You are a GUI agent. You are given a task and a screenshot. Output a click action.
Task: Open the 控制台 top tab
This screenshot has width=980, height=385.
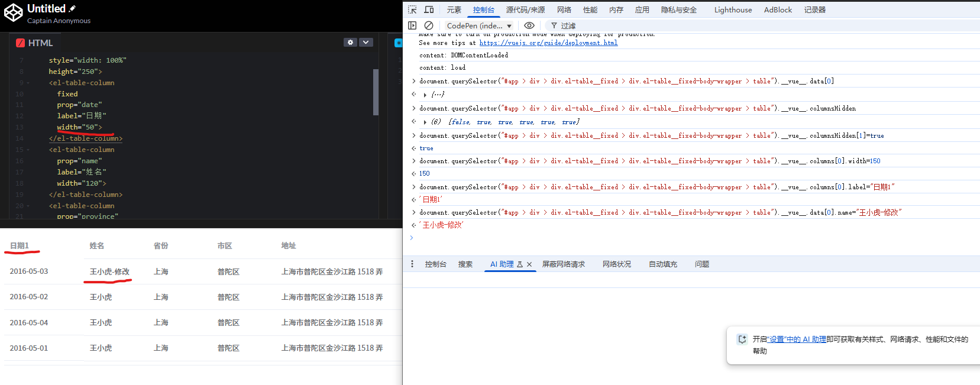(484, 9)
